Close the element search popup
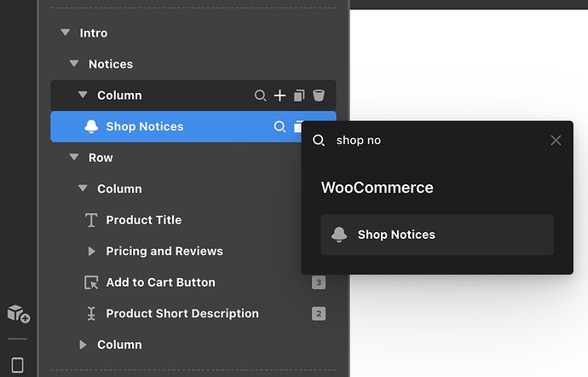Screen dimensions: 588x377 pos(556,140)
